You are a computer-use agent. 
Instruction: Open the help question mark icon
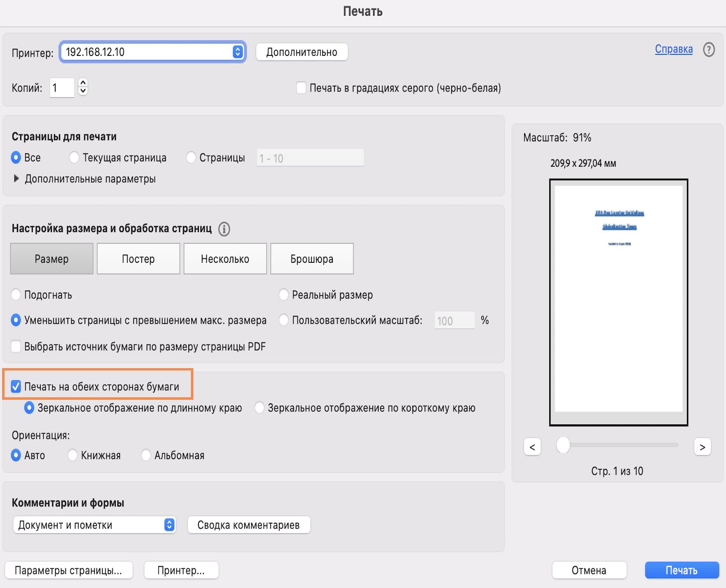point(709,50)
